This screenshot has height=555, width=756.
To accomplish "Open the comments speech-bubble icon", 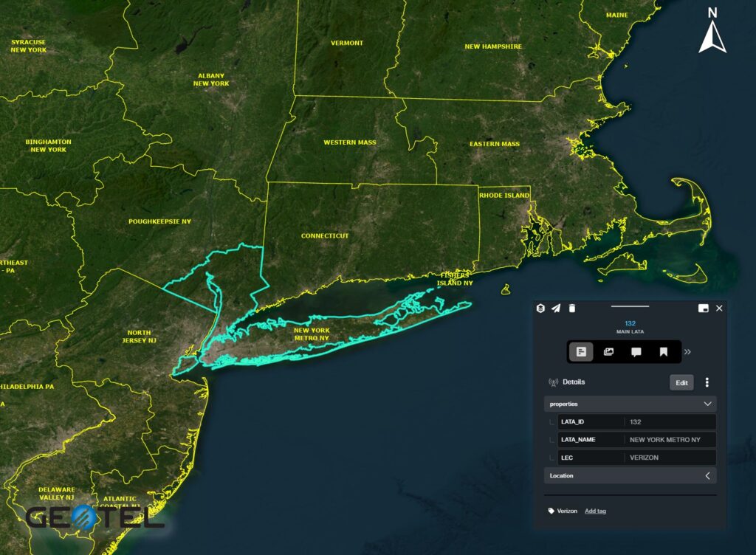I will pos(636,352).
